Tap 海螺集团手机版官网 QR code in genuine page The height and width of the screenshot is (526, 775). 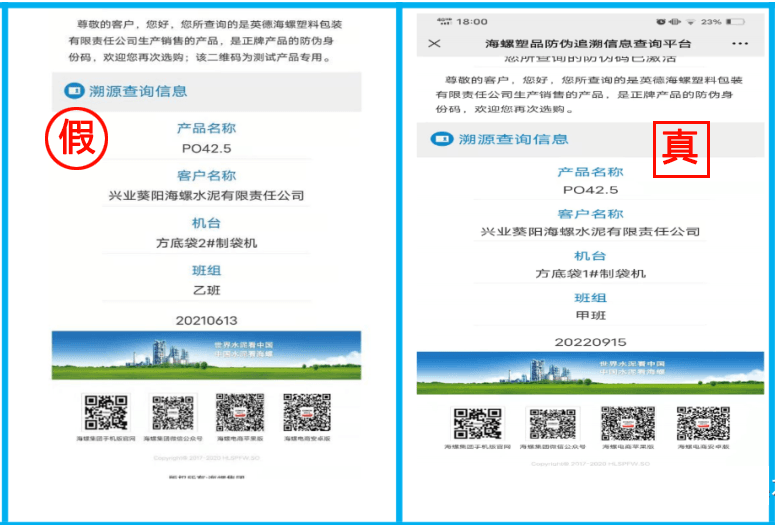(478, 425)
